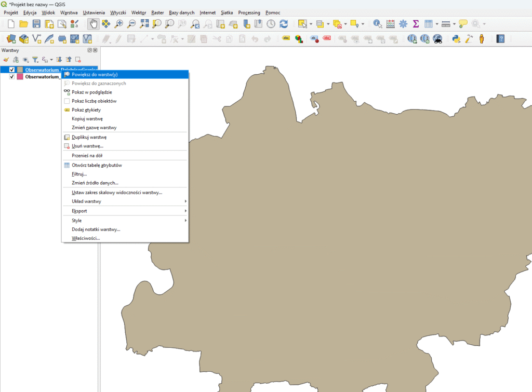Select the Identify Features tool

[x=377, y=23]
